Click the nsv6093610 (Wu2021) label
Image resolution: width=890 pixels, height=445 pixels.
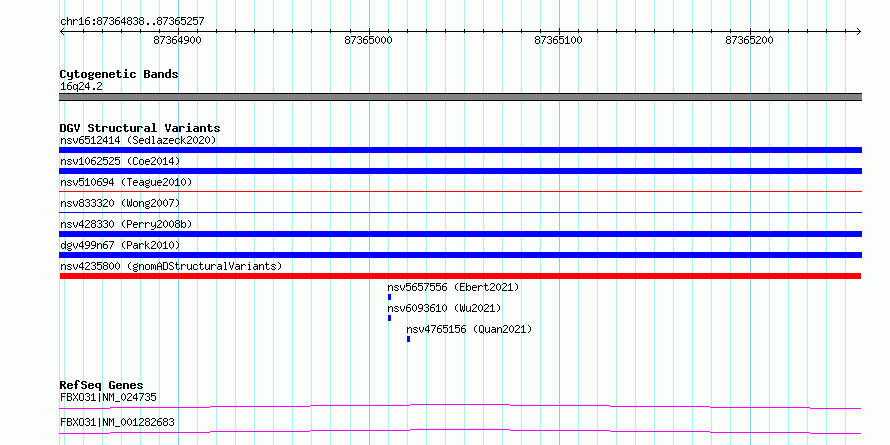point(444,308)
